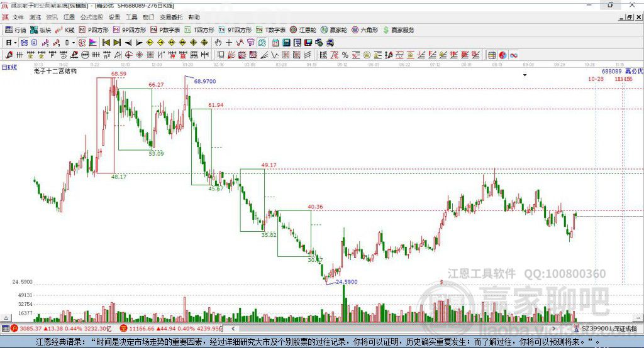Toggle the colored grid table icon
The height and width of the screenshot is (348, 644).
coord(492,55)
